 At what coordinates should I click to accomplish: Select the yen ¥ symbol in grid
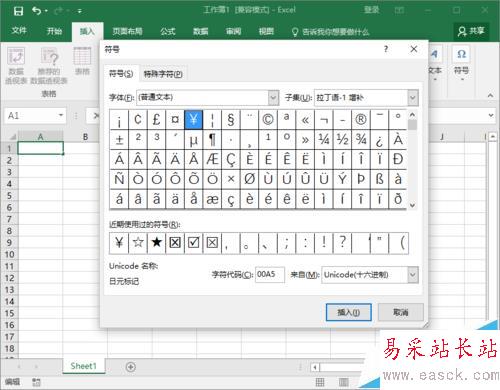tap(193, 119)
